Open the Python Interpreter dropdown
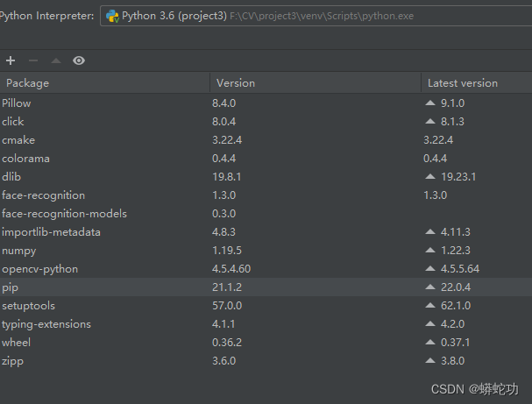Screen dimensions: 532x404 pyautogui.click(x=316, y=16)
